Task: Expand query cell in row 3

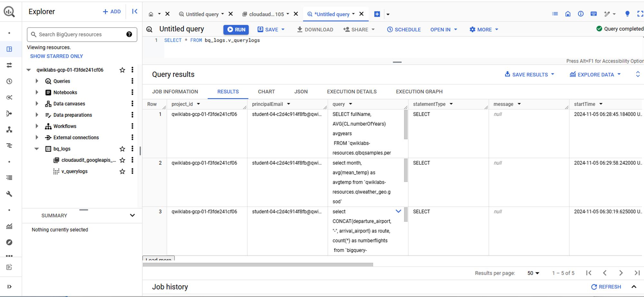Action: (398, 211)
